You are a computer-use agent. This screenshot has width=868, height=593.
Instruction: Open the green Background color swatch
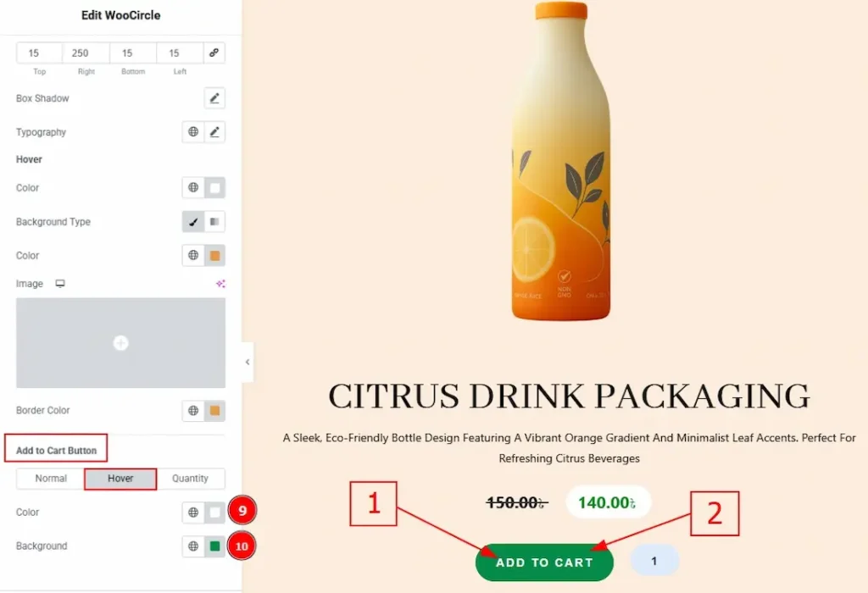[x=214, y=546]
